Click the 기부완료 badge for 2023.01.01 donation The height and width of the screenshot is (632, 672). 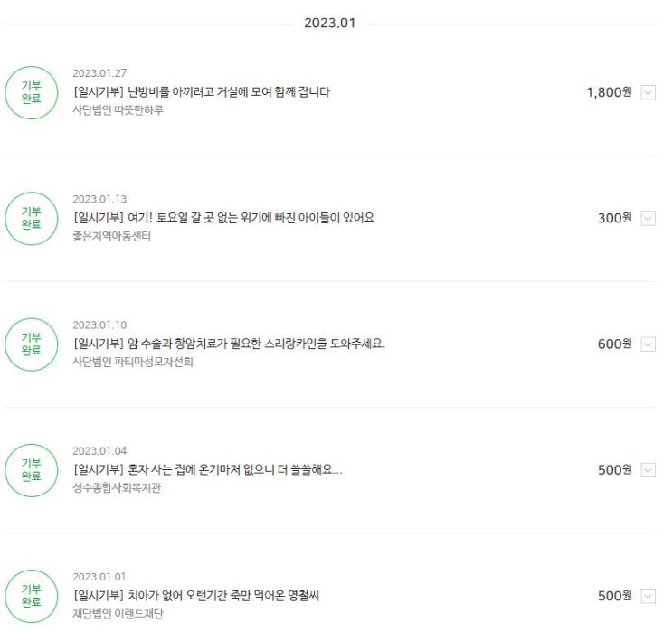click(31, 596)
